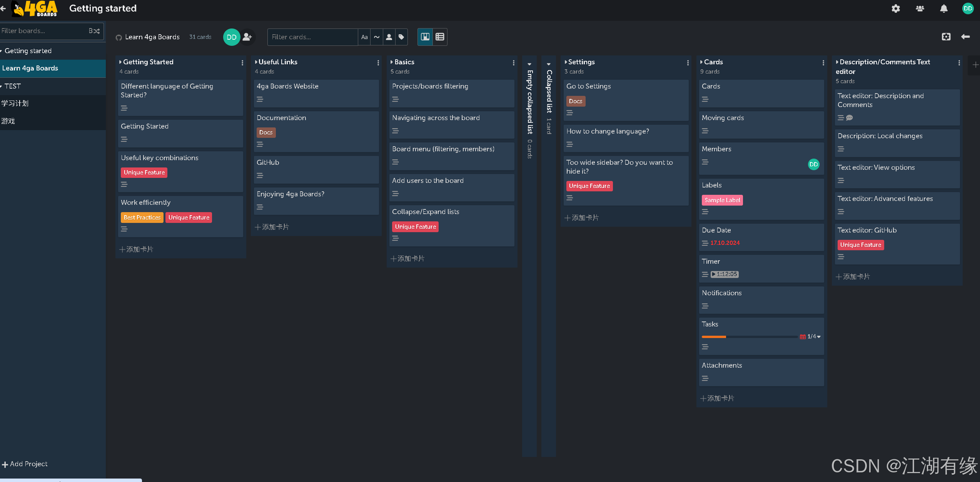Image resolution: width=980 pixels, height=482 pixels.
Task: Switch to board view layout
Action: click(x=425, y=37)
